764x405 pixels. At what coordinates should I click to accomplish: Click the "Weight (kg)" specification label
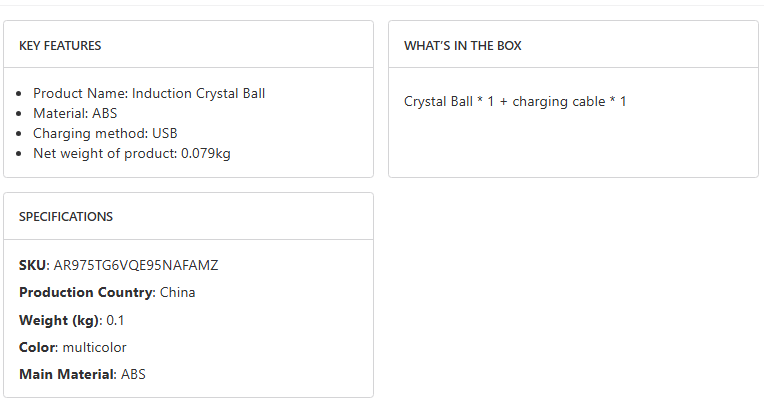[x=59, y=321]
